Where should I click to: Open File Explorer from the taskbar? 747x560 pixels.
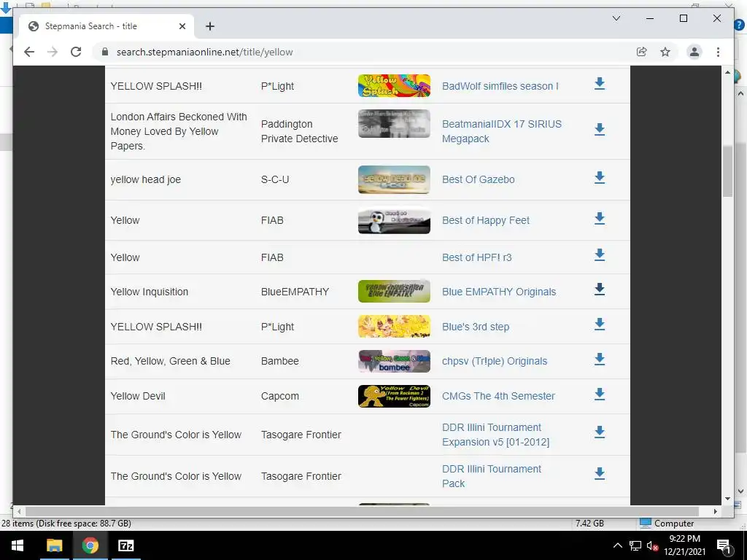54,545
